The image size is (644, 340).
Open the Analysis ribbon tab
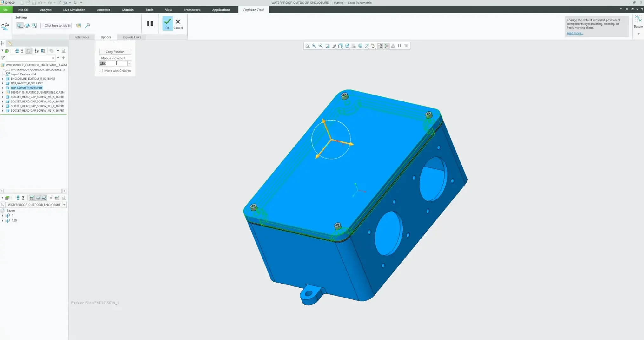(x=46, y=10)
